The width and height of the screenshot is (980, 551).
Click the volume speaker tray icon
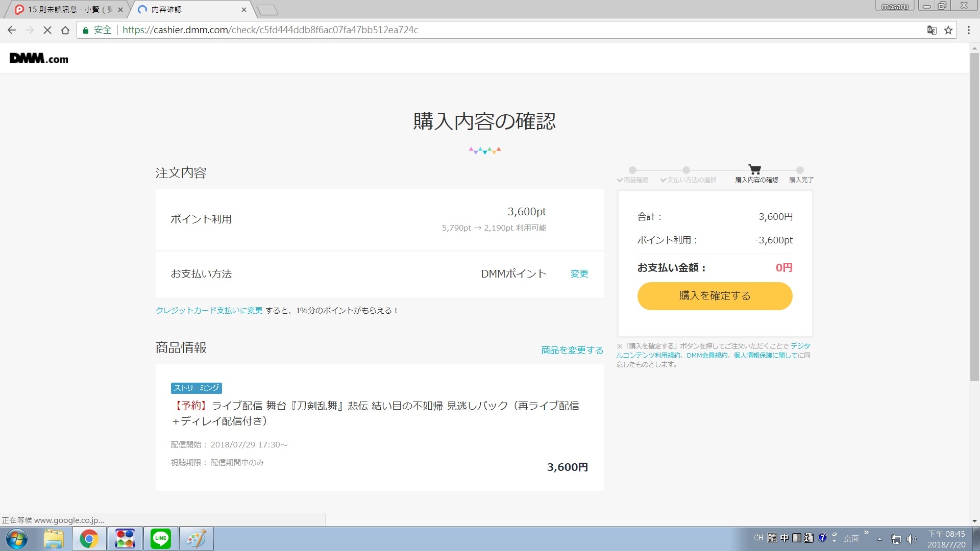click(911, 539)
